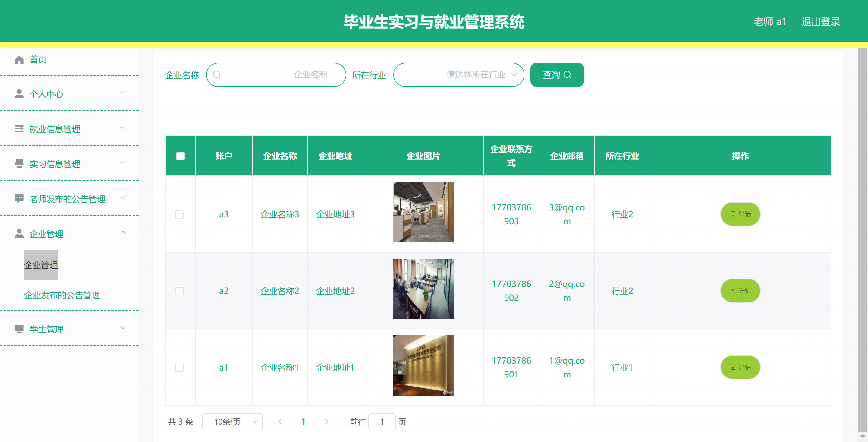Click the store icon beside 实习信息管理
Screen dimensions: 868x442
click(19, 164)
